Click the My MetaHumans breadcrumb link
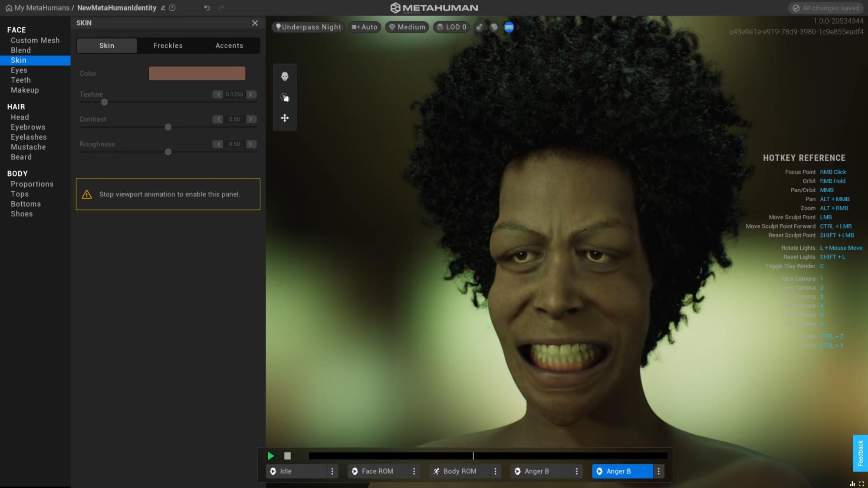Screen dimensions: 868x488 click(x=42, y=8)
